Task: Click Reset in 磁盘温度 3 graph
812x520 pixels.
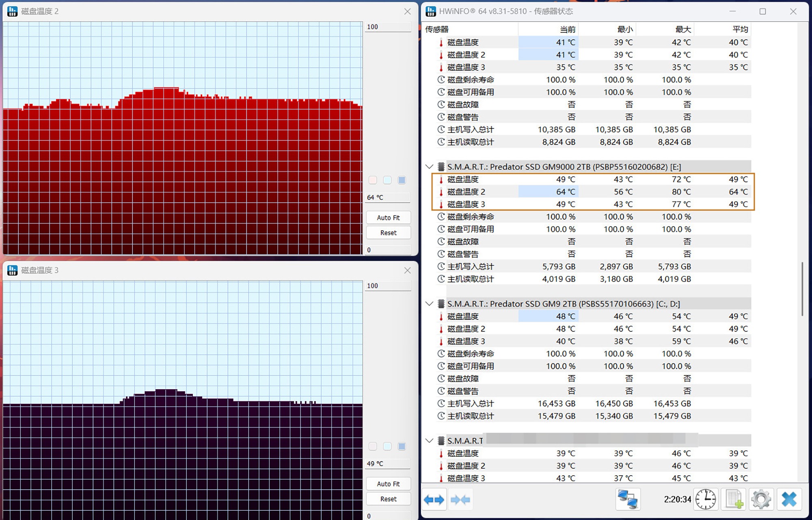Action: 388,499
